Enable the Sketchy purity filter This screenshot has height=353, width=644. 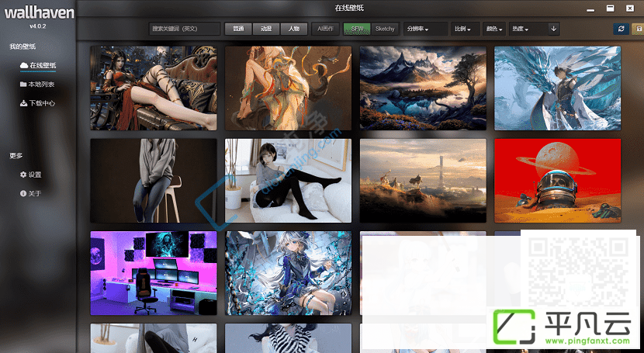[x=385, y=29]
